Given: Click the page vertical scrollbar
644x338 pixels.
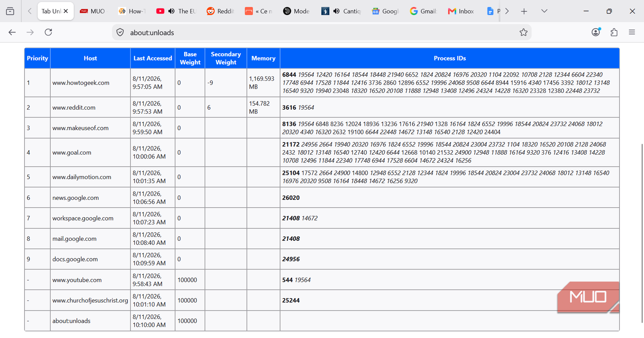Looking at the screenshot, I should [642, 233].
